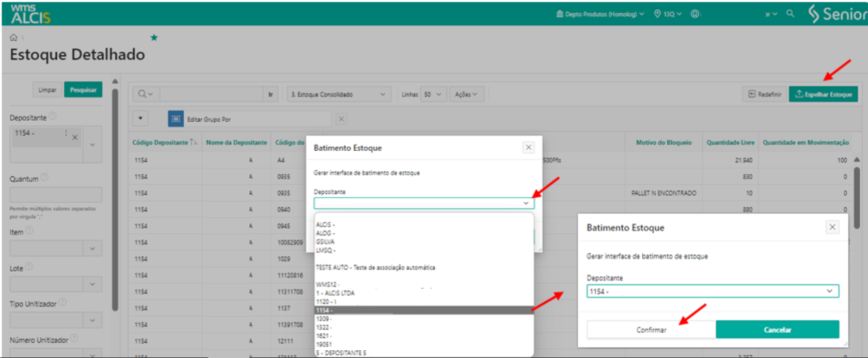Click the help icon next to Depositante

(52, 116)
